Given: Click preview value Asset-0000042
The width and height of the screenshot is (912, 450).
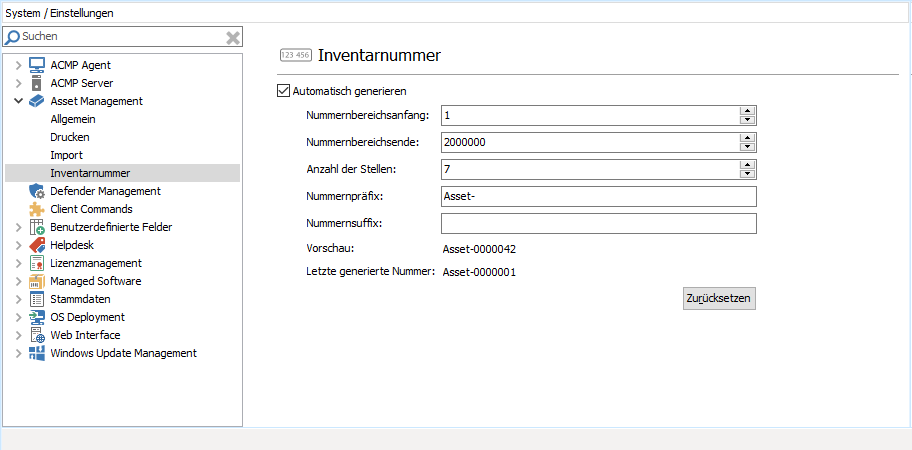Looking at the screenshot, I should pyautogui.click(x=480, y=249).
